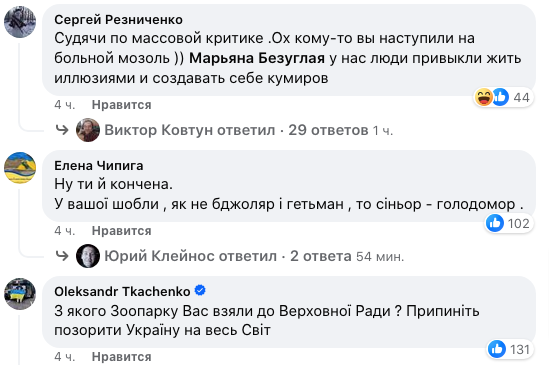Image resolution: width=549 pixels, height=365 pixels.
Task: Click the like thumb icon next to 44
Action: coord(501,97)
